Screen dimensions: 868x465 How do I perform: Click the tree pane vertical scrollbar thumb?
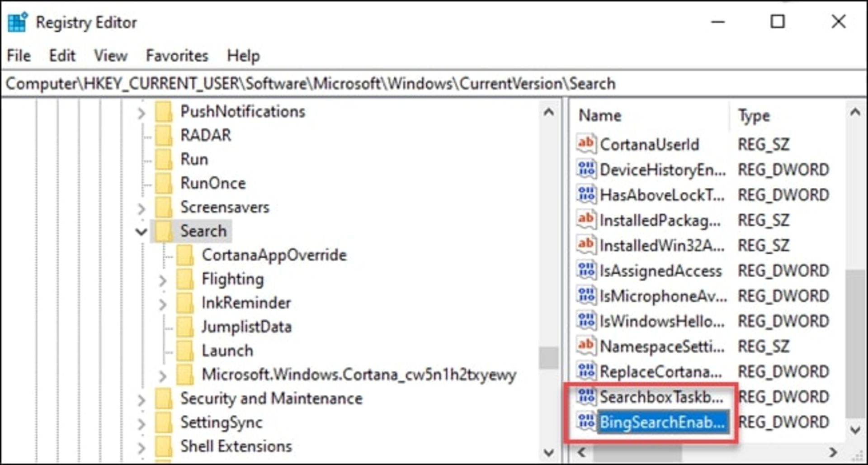[x=549, y=357]
